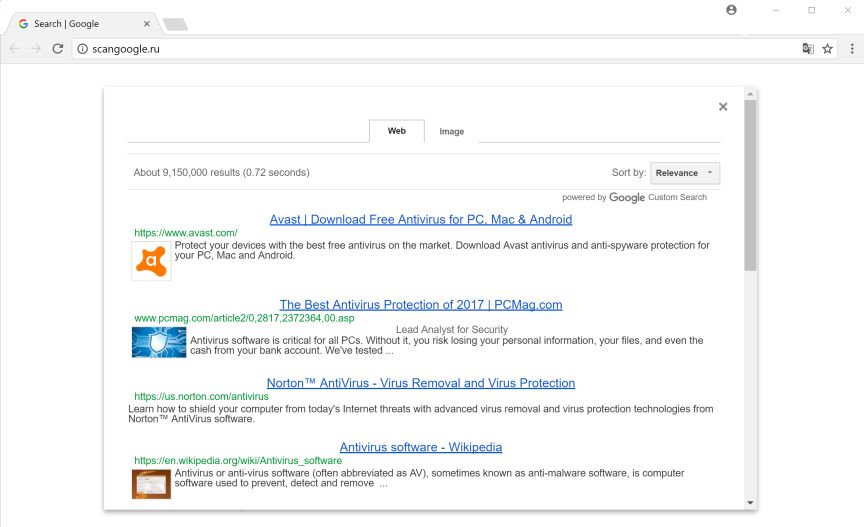Switch to the Image results tab

pos(451,132)
